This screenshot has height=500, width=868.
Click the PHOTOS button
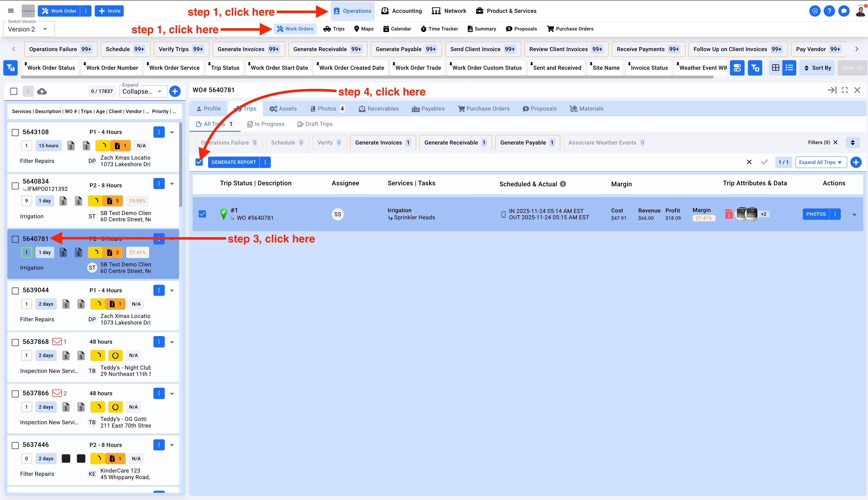816,214
